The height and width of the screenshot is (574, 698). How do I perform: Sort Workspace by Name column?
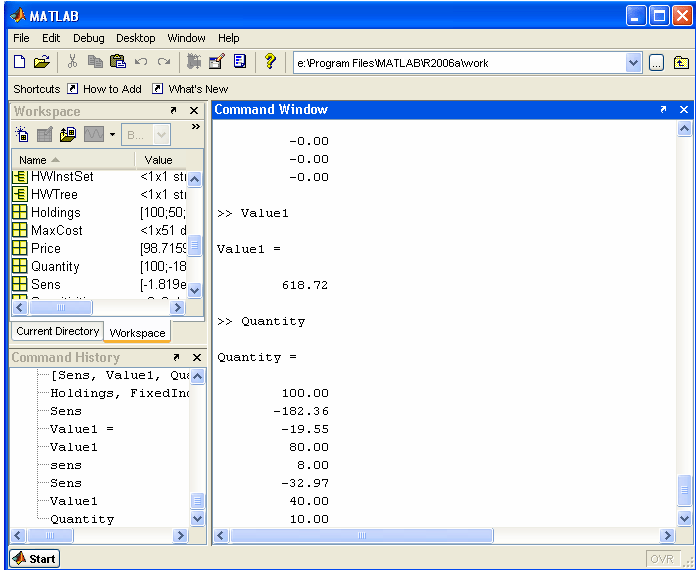(x=73, y=160)
